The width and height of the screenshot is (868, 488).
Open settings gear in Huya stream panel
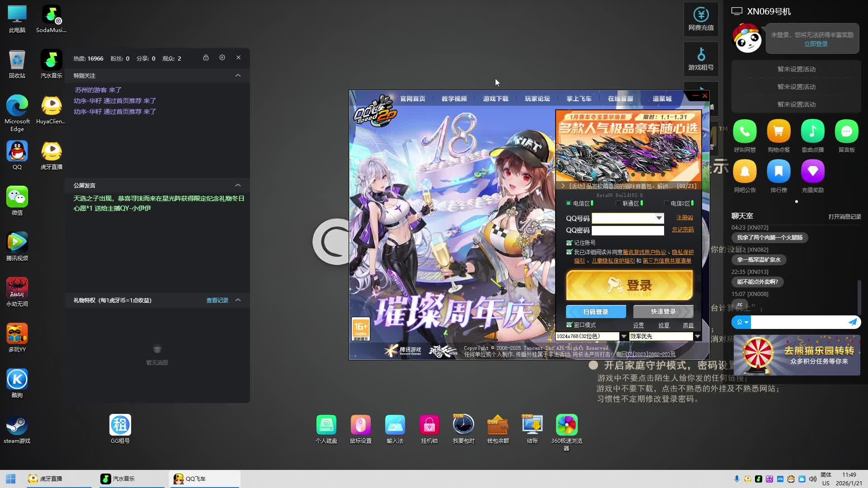[x=222, y=58]
